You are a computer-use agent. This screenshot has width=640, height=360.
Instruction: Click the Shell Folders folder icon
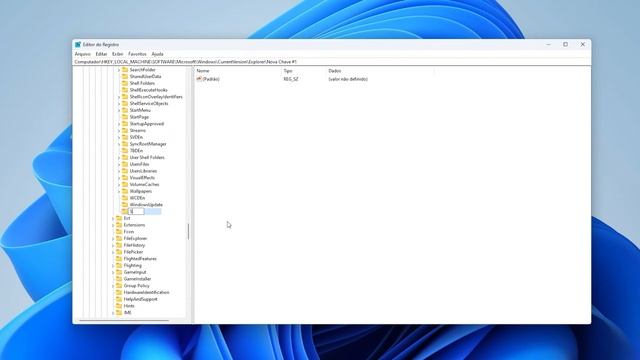point(125,83)
